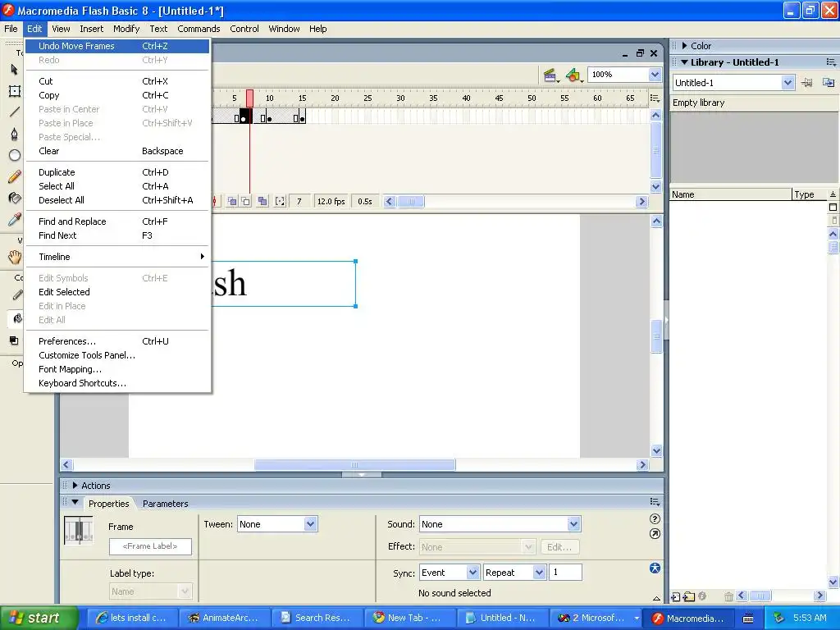The width and height of the screenshot is (840, 630).
Task: Switch to Untitled Notepad taskbar window
Action: (501, 618)
